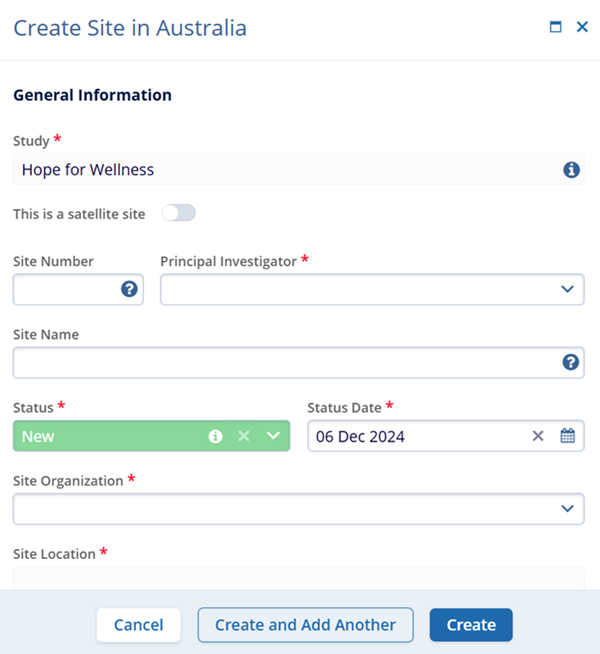Viewport: 600px width, 654px height.
Task: Open the Status dropdown arrow
Action: 273,436
